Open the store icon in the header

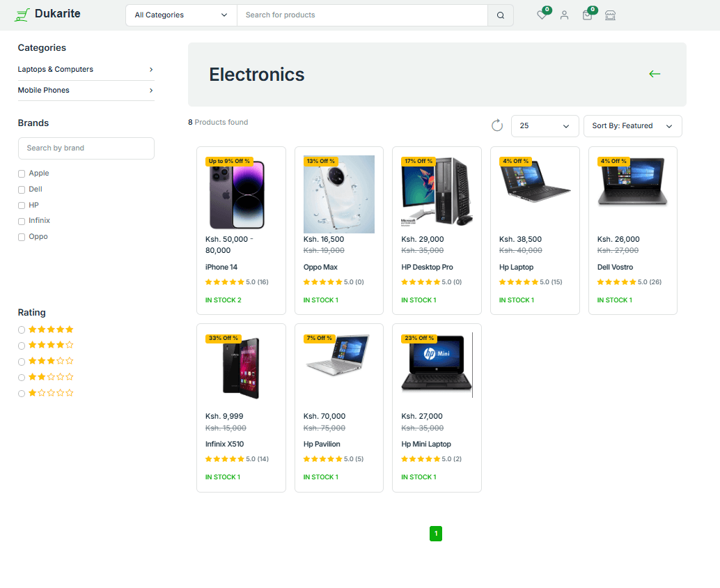[610, 15]
